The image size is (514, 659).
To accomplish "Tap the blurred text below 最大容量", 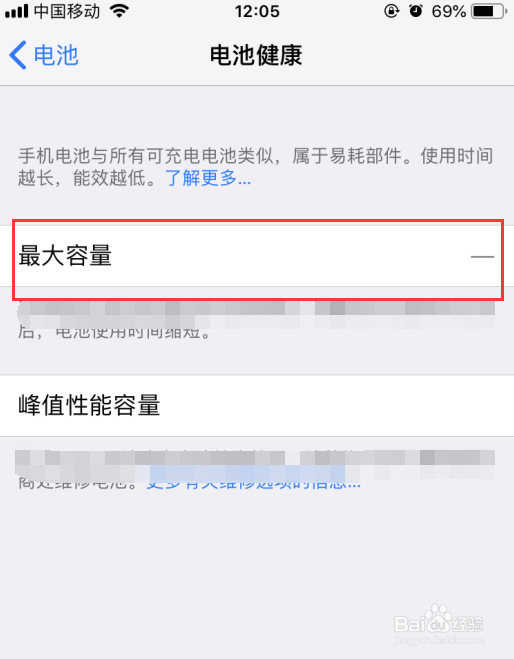I will pos(256,321).
